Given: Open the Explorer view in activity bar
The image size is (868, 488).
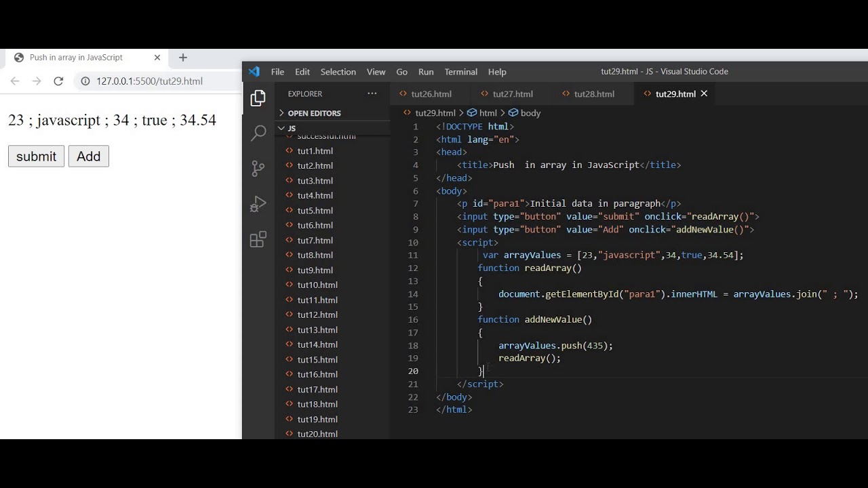Looking at the screenshot, I should coord(258,99).
